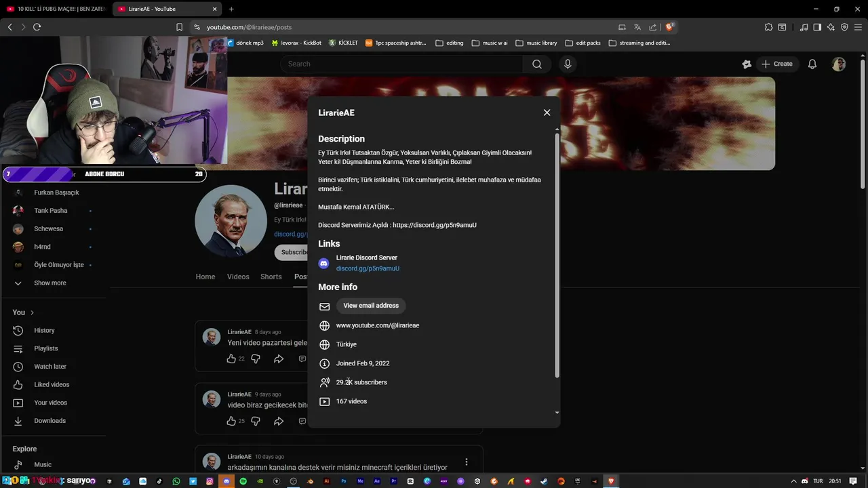
Task: Click the Discord logo icon next to Lirarie Discord Server
Action: [324, 263]
